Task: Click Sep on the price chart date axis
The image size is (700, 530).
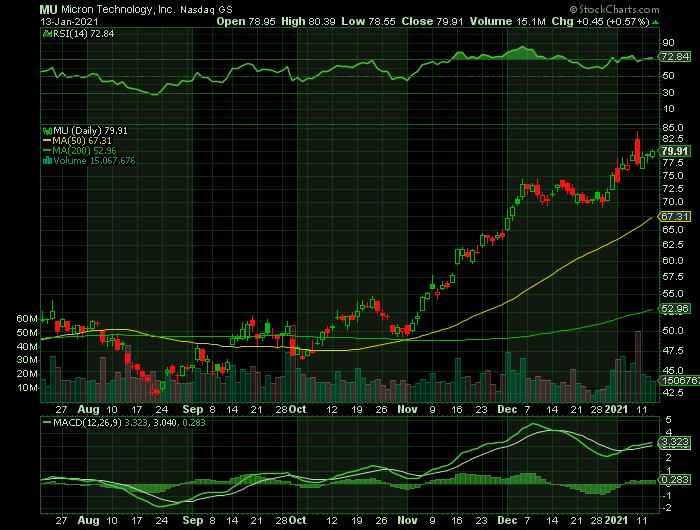Action: pyautogui.click(x=193, y=409)
